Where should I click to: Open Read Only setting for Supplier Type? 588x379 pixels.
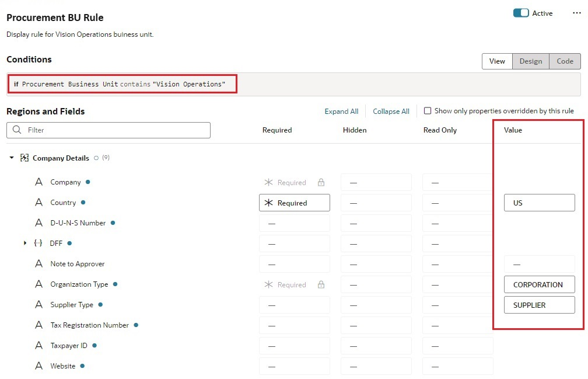(x=457, y=305)
